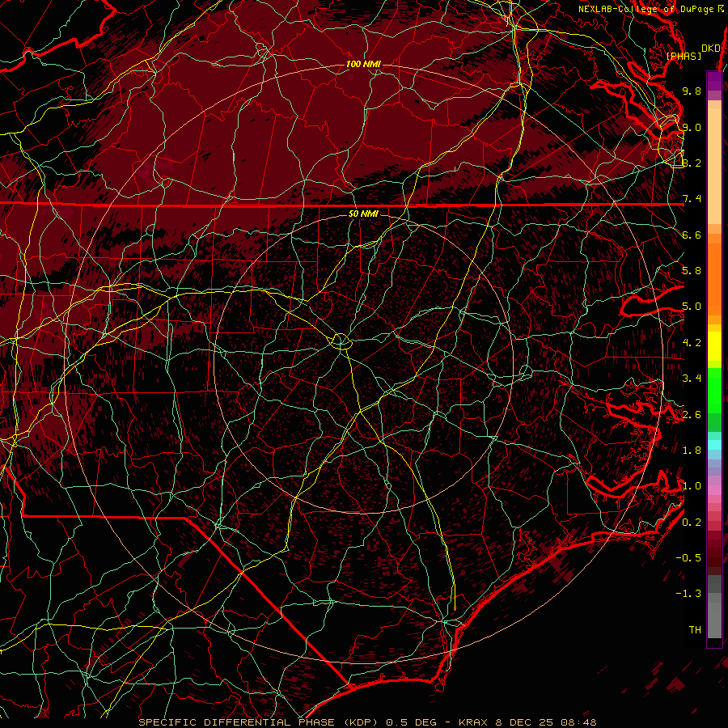This screenshot has height=728, width=728.
Task: Click the radar site circle at the map center
Action: 341,341
